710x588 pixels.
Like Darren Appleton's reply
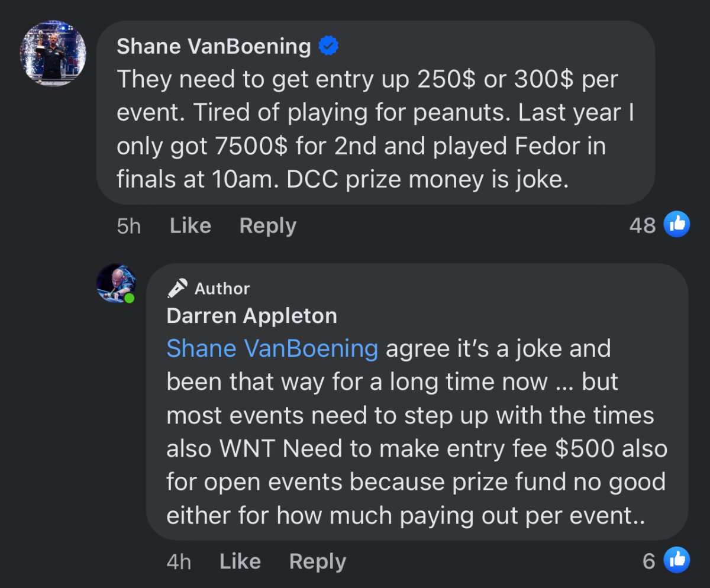(240, 561)
